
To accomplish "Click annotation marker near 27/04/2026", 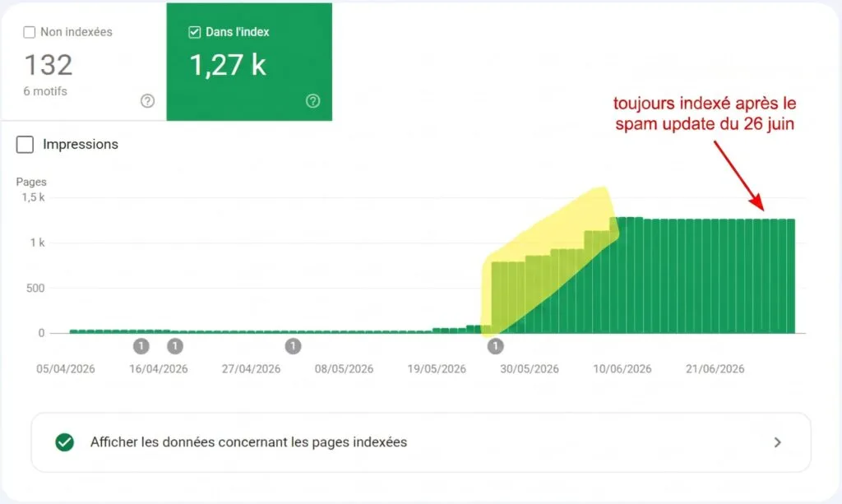I will coord(293,346).
